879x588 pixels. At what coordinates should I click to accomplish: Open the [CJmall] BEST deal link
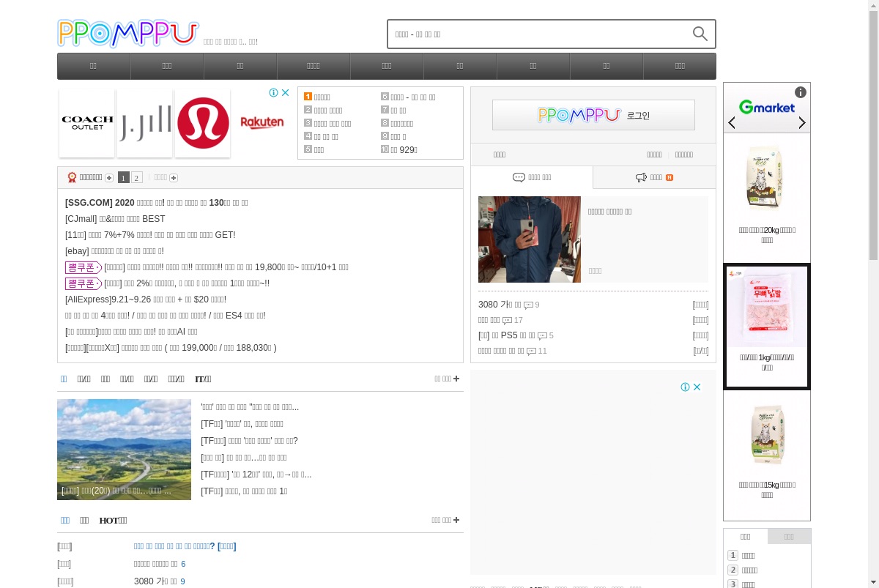(x=115, y=219)
